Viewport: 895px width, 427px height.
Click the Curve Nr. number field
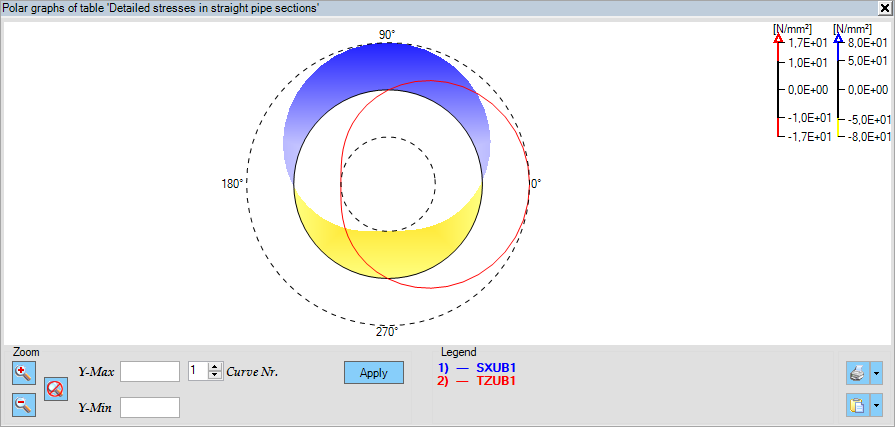point(198,371)
